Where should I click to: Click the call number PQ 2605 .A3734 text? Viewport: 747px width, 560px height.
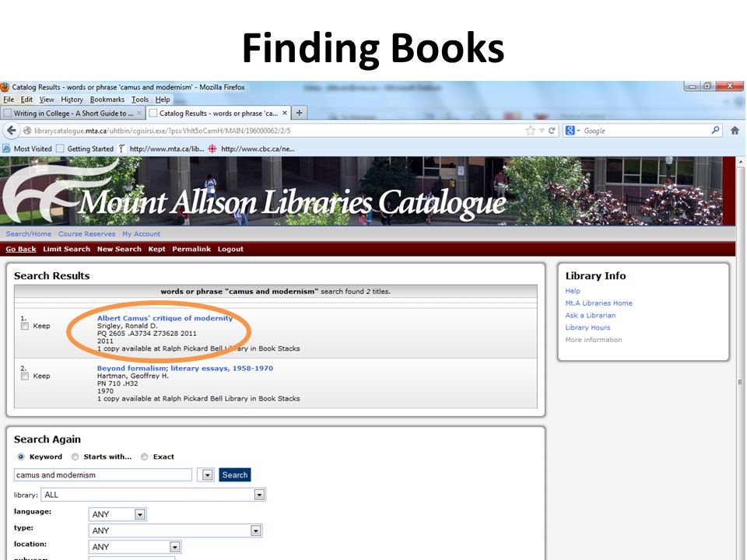point(147,334)
